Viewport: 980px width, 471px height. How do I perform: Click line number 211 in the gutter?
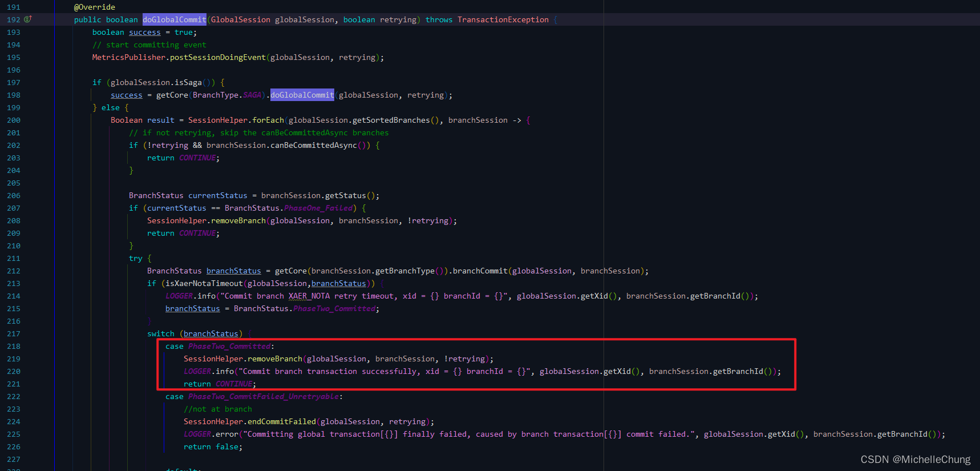click(14, 258)
